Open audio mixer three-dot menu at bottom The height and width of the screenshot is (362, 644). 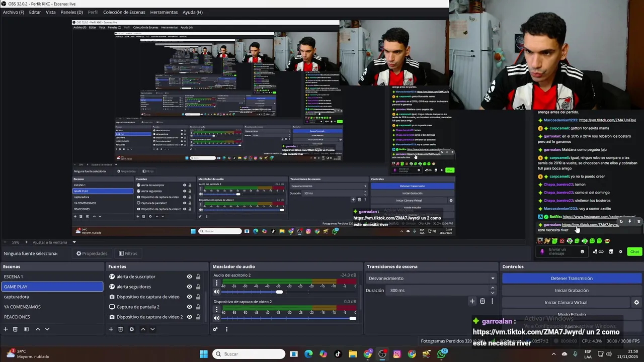tap(226, 329)
